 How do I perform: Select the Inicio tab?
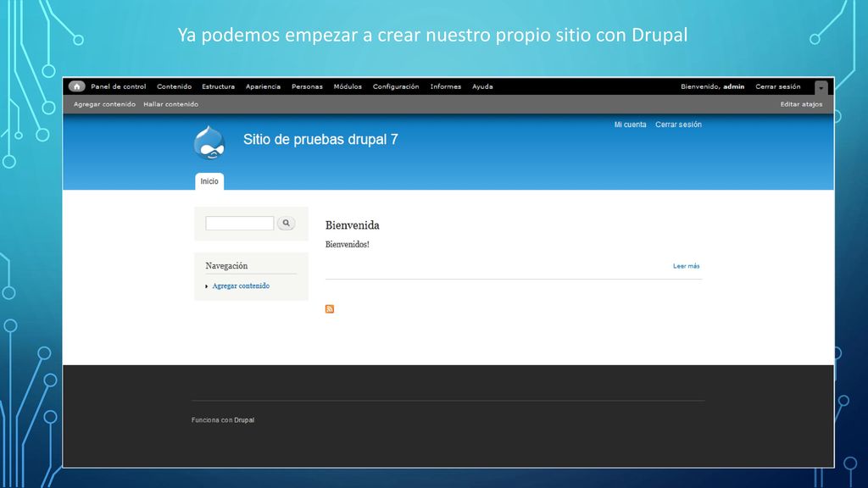(x=209, y=181)
